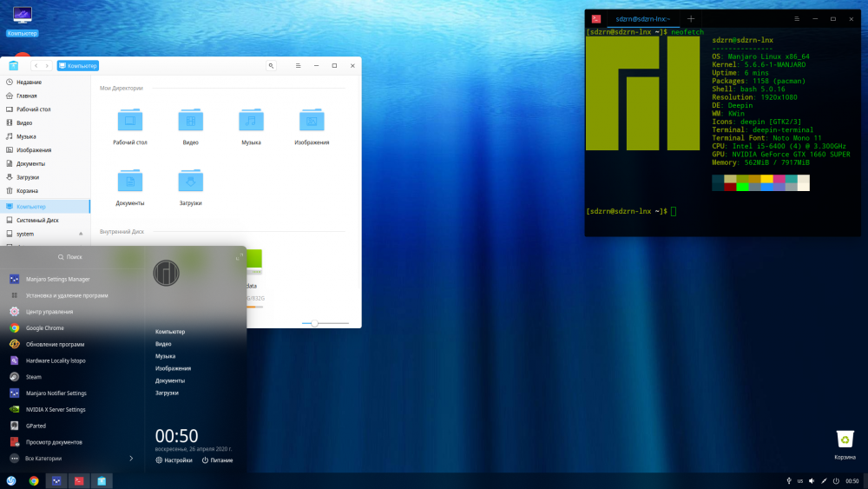868x489 pixels.
Task: Select Загрузки in file manager sidebar
Action: (27, 176)
